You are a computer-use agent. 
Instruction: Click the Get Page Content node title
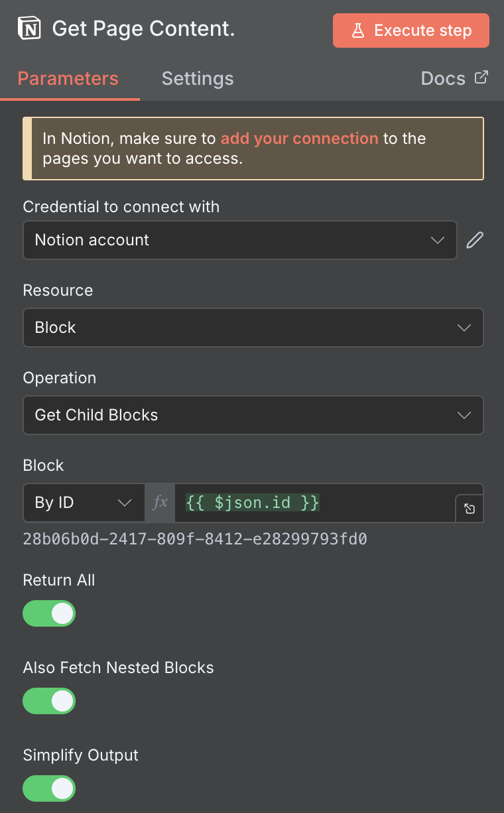pos(143,30)
